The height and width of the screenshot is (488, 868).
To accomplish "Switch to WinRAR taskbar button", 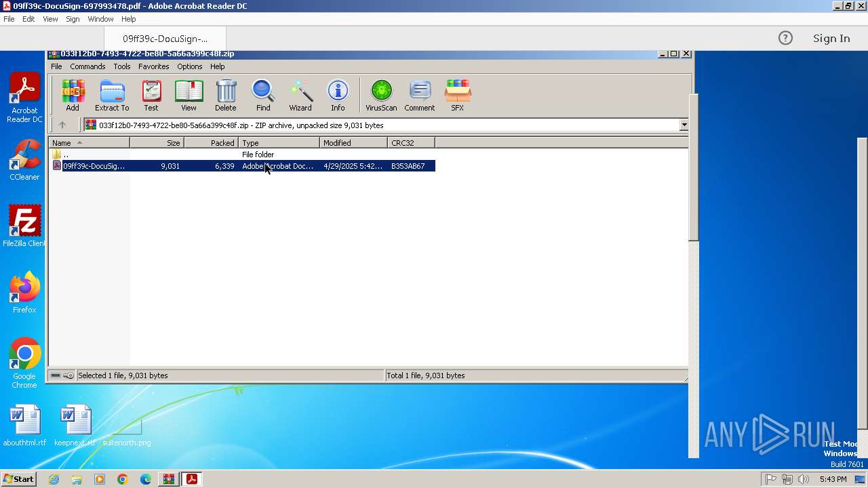I will click(168, 479).
